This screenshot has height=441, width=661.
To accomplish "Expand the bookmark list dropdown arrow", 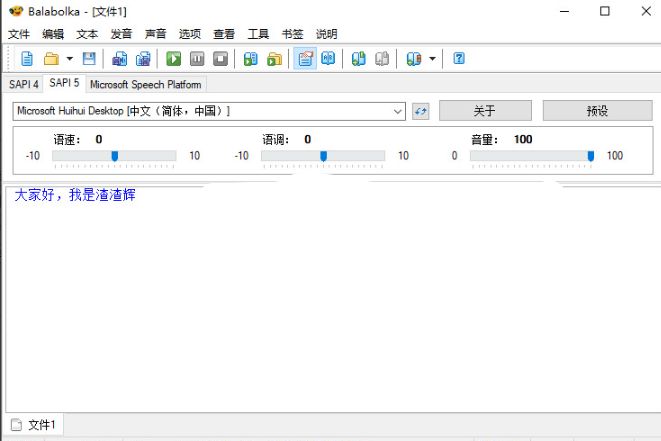I will click(433, 59).
